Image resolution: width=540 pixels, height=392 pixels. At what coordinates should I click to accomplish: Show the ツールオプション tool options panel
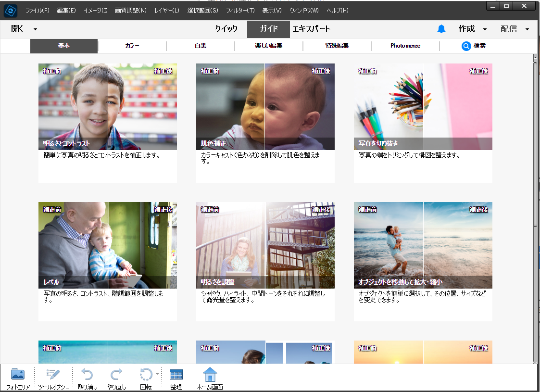click(53, 378)
